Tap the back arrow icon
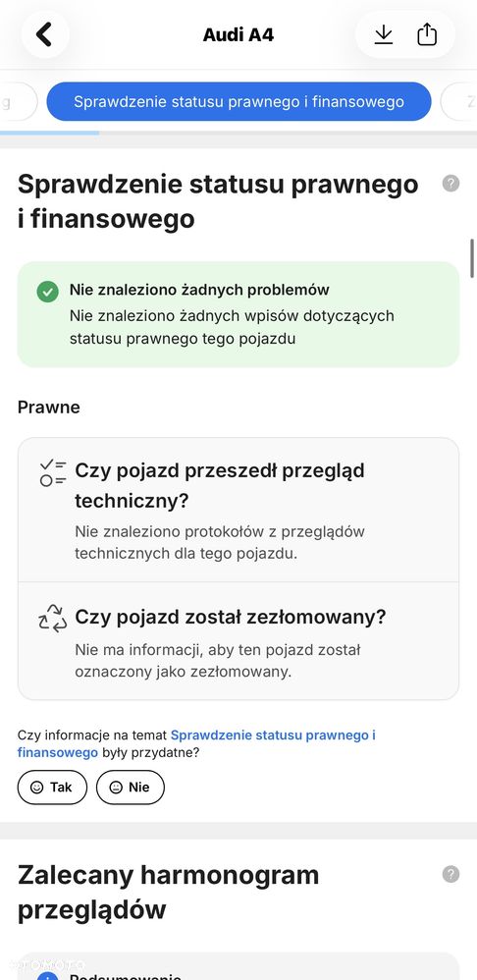 (44, 34)
